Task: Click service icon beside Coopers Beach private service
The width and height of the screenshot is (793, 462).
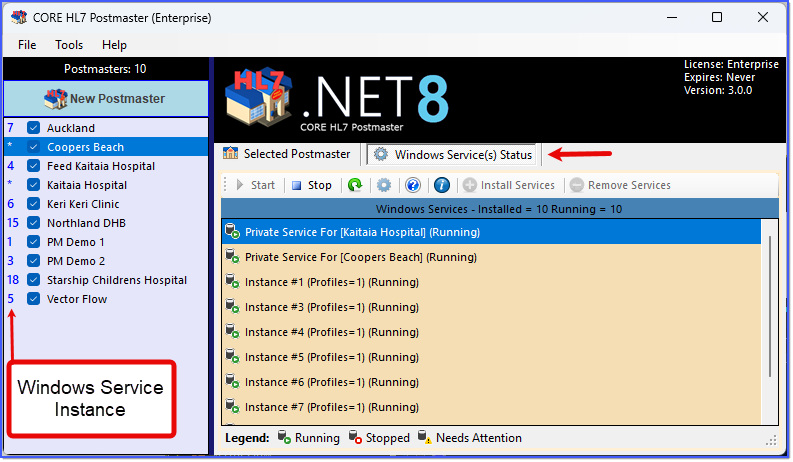Action: pyautogui.click(x=232, y=256)
